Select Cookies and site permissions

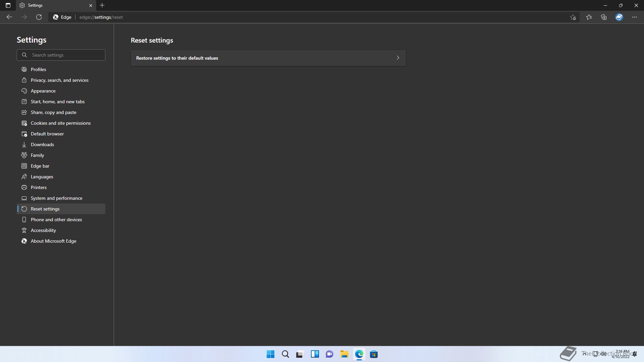[x=60, y=123]
